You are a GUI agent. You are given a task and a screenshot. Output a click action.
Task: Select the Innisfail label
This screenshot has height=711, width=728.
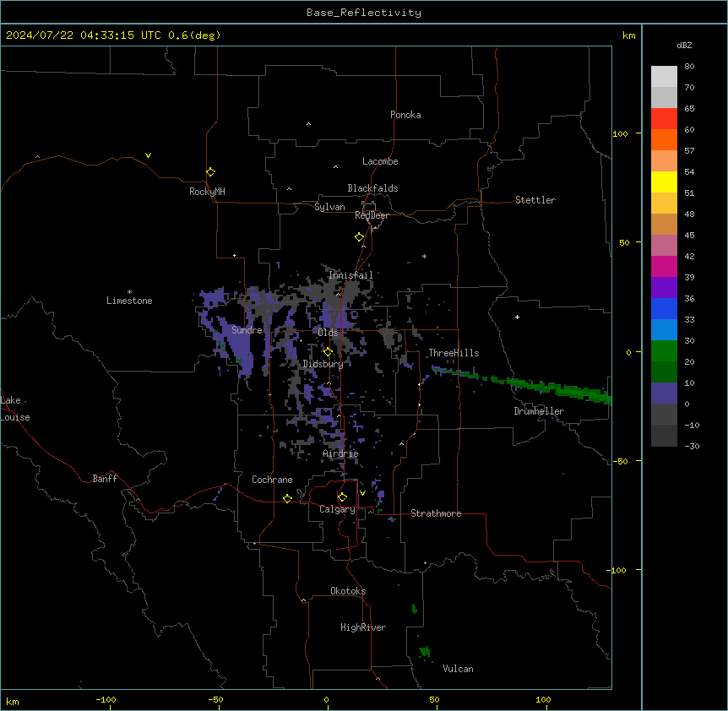[350, 275]
